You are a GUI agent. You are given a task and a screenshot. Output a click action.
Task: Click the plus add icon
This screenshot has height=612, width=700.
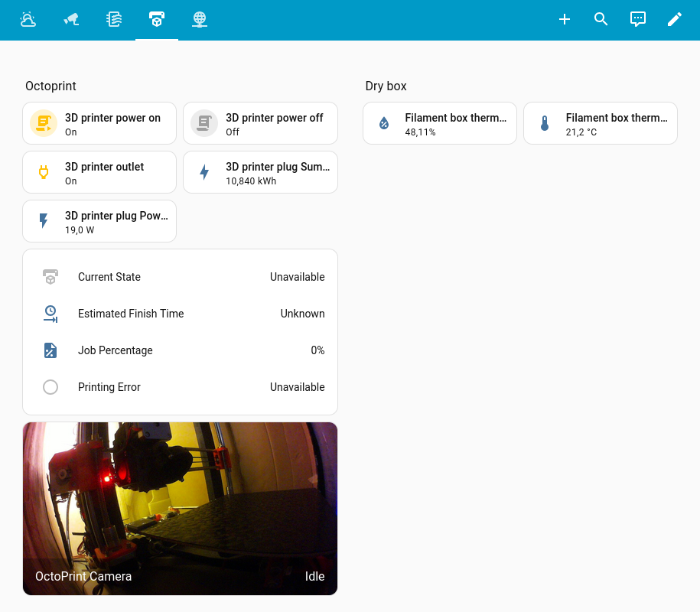click(565, 20)
